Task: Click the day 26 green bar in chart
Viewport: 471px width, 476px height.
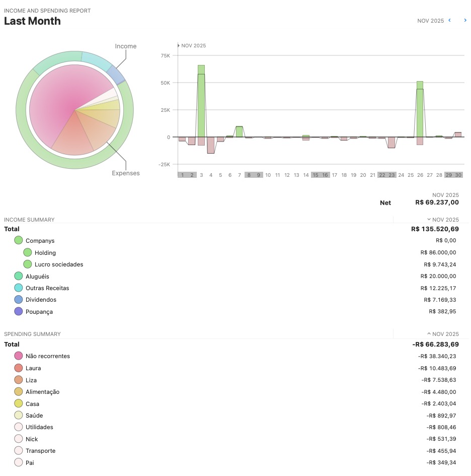Action: (420, 108)
